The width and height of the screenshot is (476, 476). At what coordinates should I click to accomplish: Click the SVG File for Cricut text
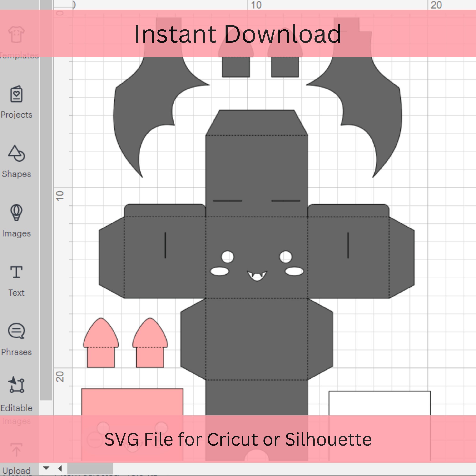coord(238,441)
